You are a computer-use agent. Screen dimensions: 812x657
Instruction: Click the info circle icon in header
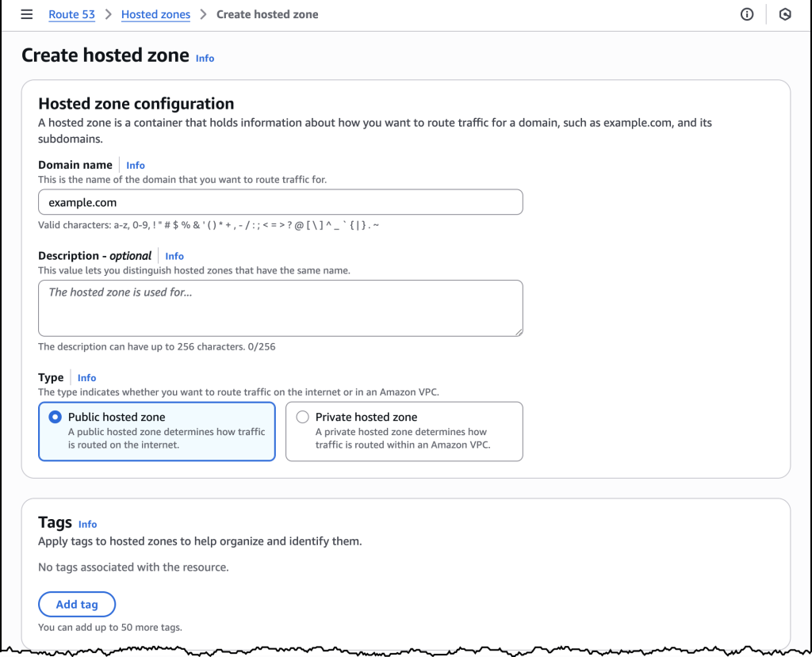[746, 14]
